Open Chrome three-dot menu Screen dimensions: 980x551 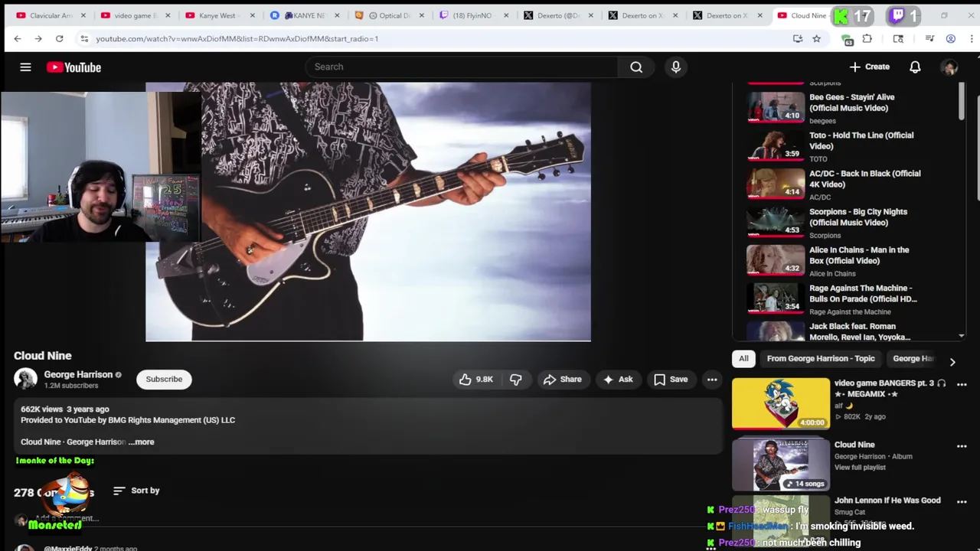971,38
